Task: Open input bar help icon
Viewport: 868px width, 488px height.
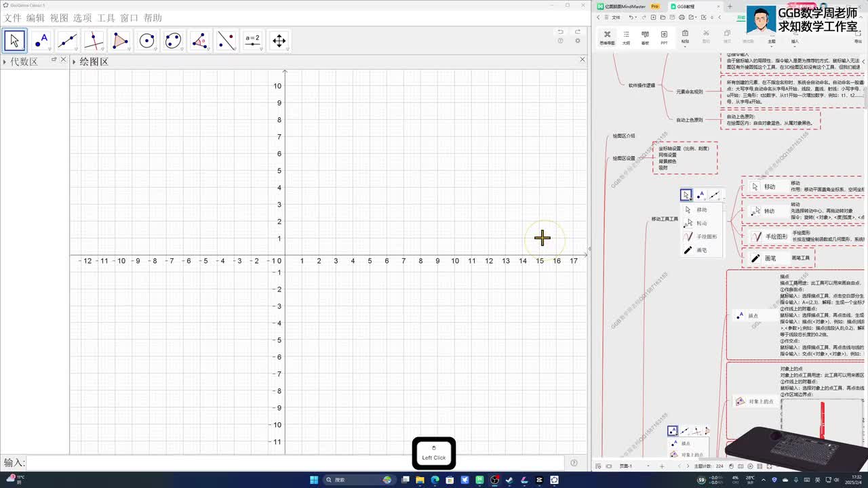Action: click(574, 463)
